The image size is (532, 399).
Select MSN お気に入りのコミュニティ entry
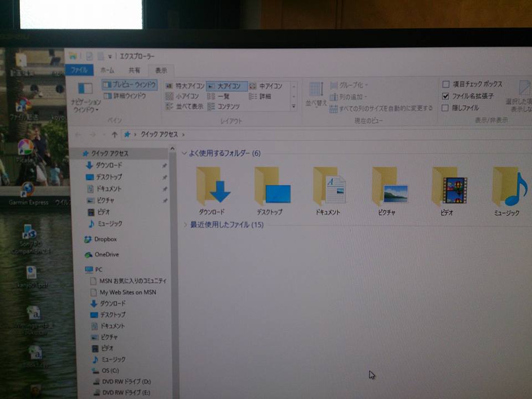click(128, 281)
